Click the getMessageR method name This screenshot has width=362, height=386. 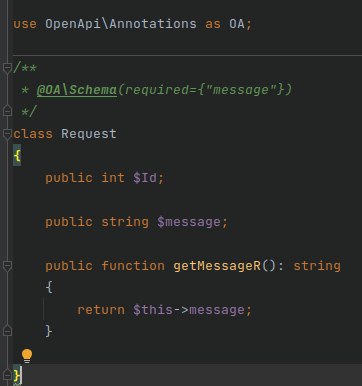[217, 266]
